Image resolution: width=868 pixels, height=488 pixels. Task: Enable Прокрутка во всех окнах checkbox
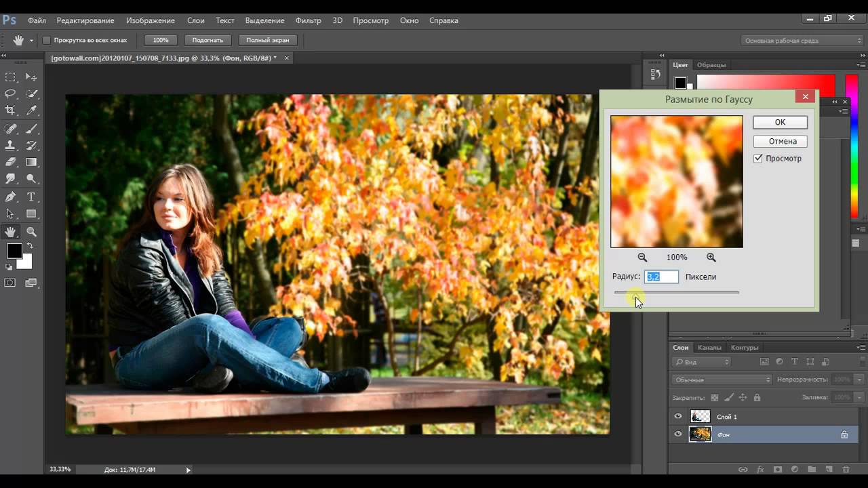click(47, 41)
